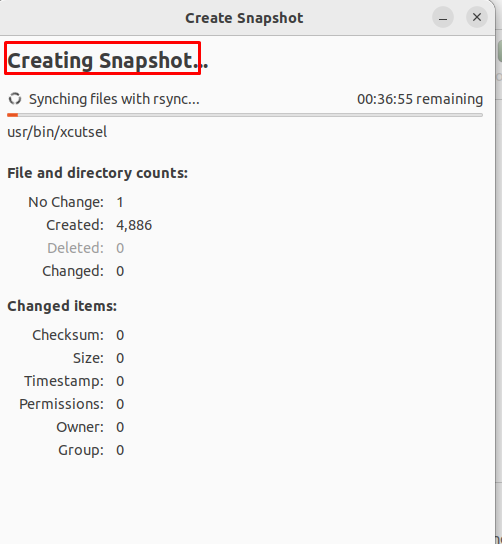The image size is (502, 544).
Task: Click the spinning rsync progress icon
Action: click(x=15, y=99)
